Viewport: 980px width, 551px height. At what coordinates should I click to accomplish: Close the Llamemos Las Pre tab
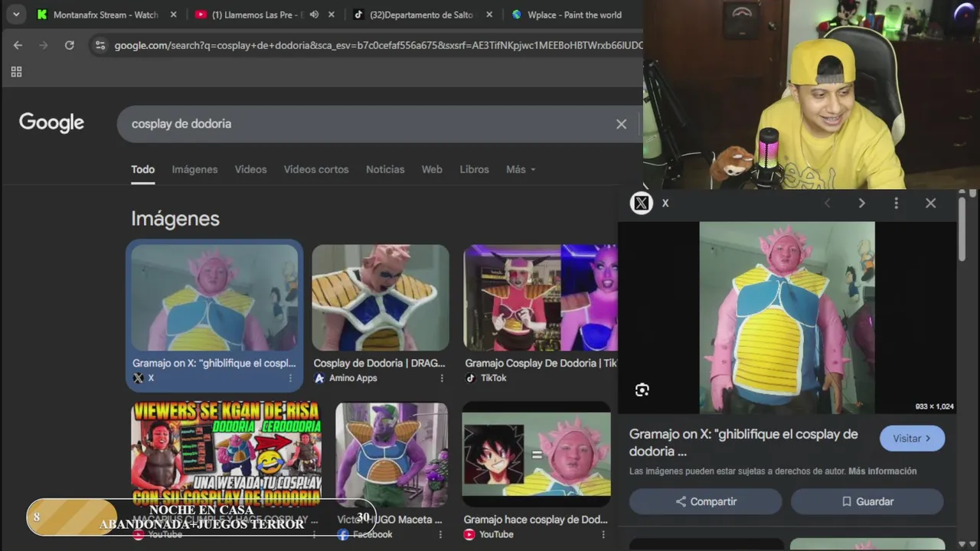pyautogui.click(x=332, y=15)
